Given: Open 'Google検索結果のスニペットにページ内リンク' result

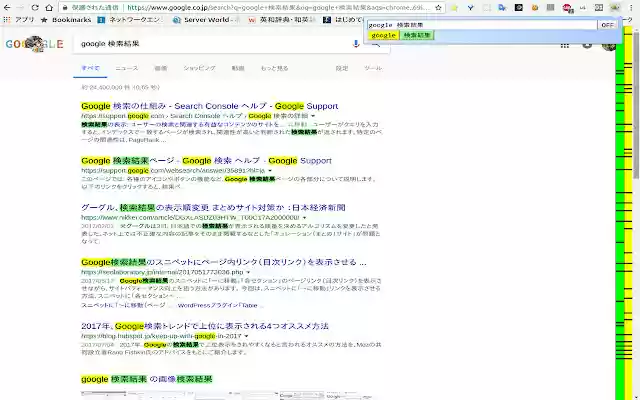Looking at the screenshot, I should coord(224,262).
